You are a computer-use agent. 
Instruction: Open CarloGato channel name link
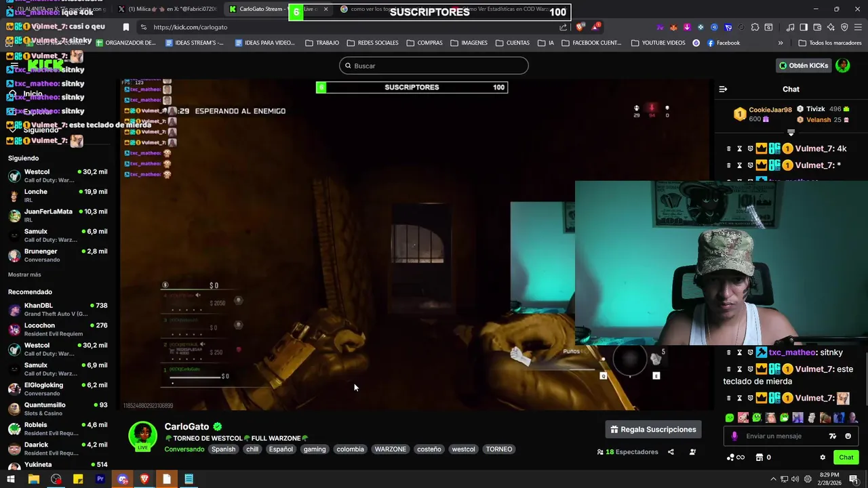[186, 427]
